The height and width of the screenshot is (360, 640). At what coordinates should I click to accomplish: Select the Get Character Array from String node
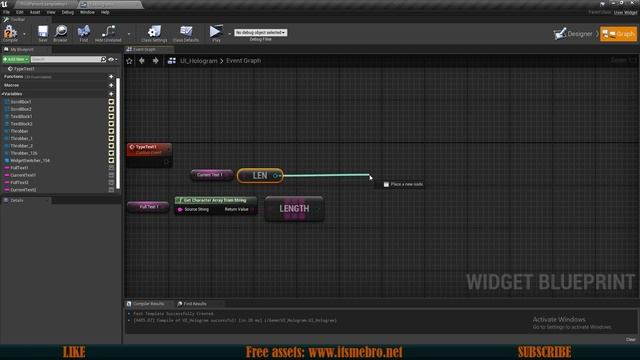click(216, 206)
